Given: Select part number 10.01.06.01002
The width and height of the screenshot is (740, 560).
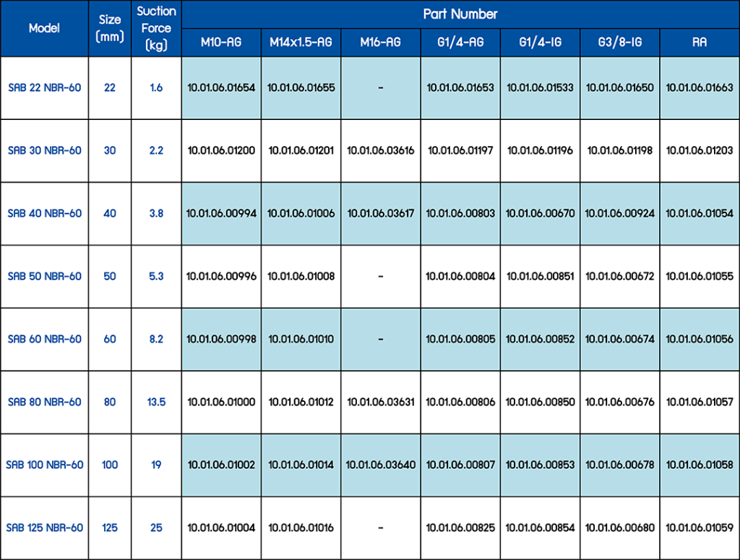Looking at the screenshot, I should click(x=221, y=465).
